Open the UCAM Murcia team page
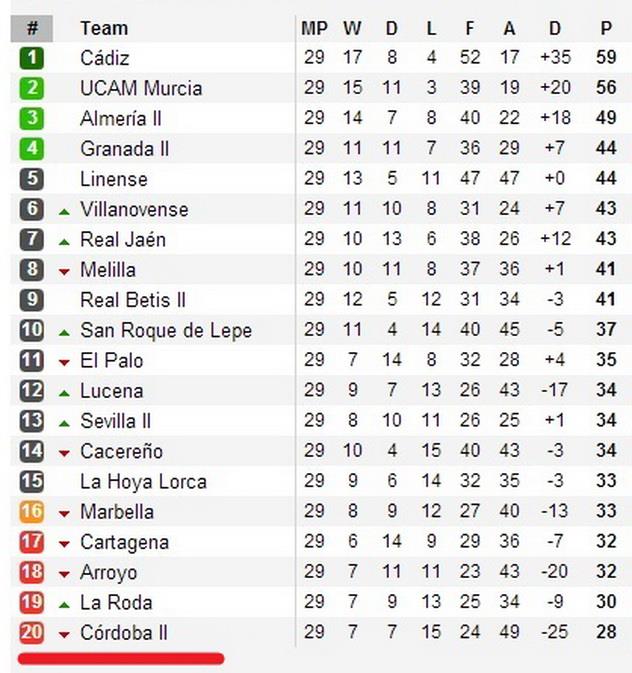632x673 pixels. click(141, 88)
